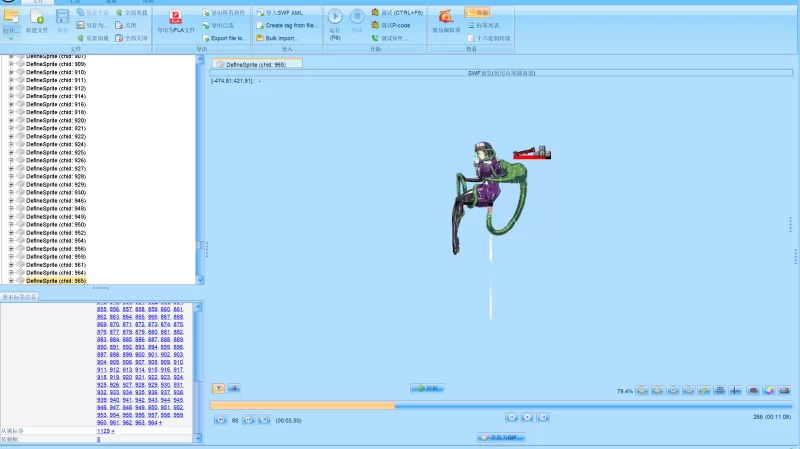800x449 pixels.
Task: Toggle the grid display icon
Action: pyautogui.click(x=720, y=391)
